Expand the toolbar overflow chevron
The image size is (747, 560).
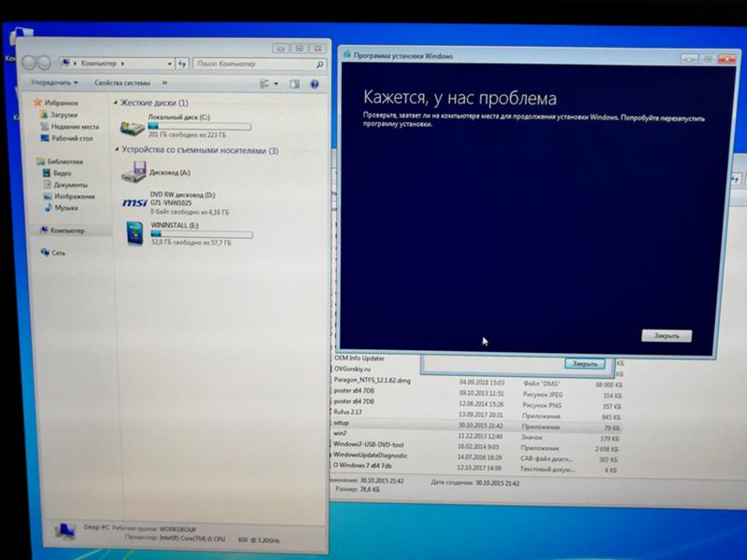click(165, 83)
